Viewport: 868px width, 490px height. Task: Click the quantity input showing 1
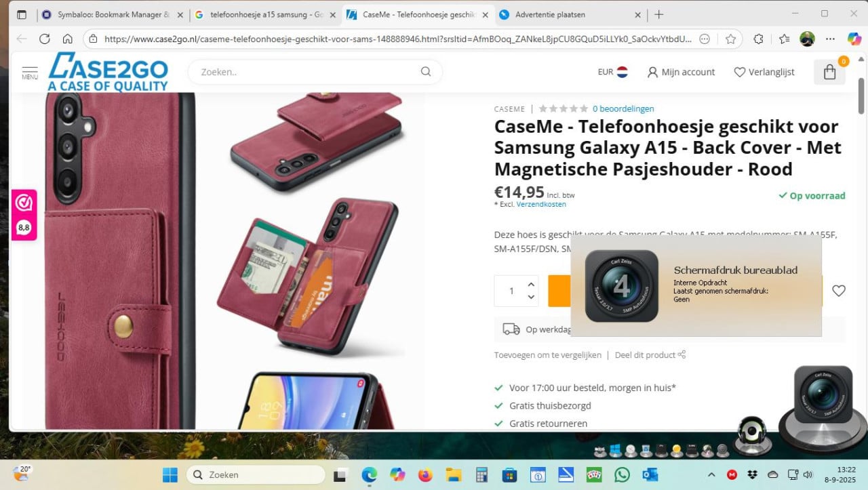click(x=511, y=291)
